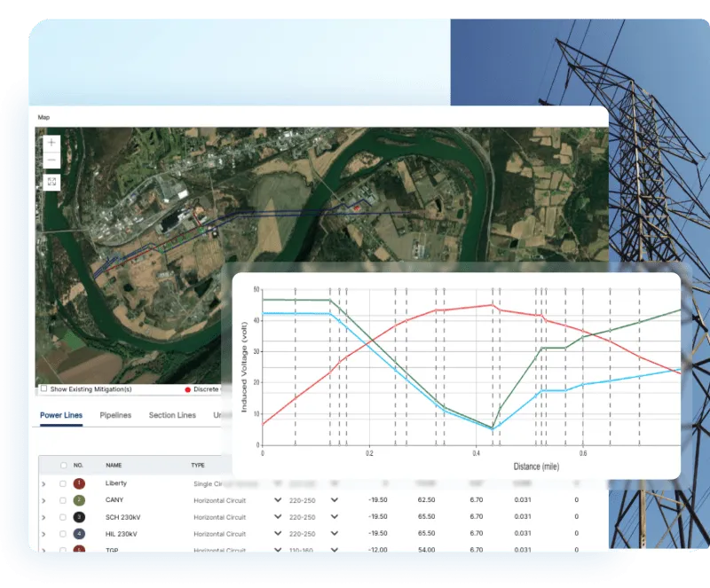
Task: Click the black SCH 230kV number badge
Action: [x=77, y=518]
